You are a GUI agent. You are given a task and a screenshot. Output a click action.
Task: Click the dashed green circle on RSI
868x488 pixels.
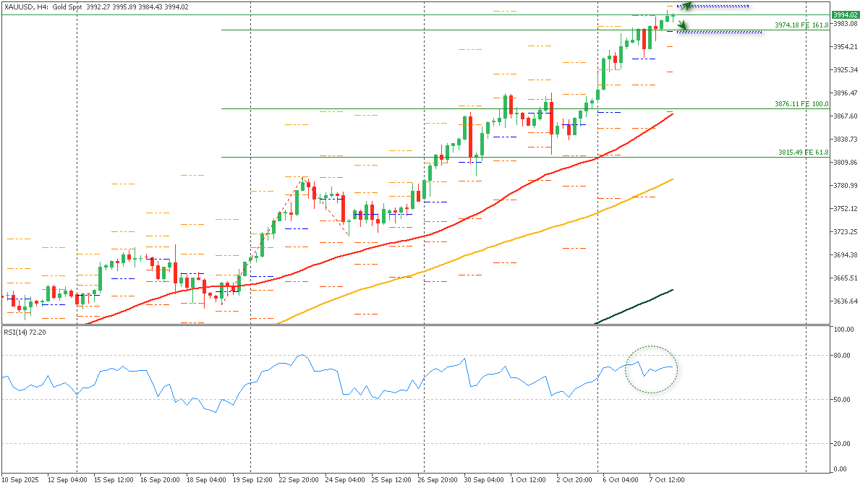click(651, 369)
